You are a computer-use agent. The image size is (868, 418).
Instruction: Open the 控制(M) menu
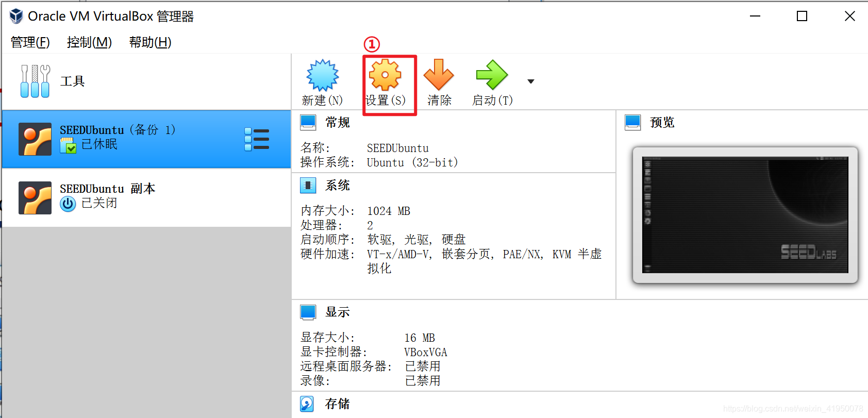[89, 42]
